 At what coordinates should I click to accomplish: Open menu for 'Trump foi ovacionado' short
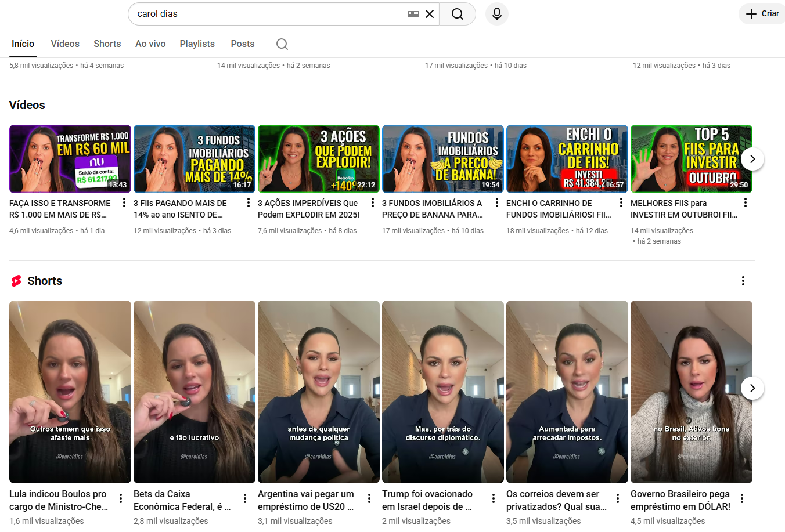(x=494, y=498)
